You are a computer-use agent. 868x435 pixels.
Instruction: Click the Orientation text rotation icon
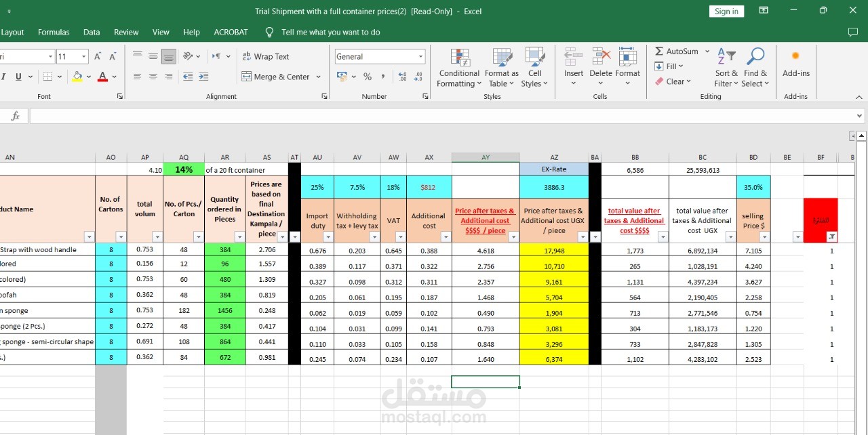pyautogui.click(x=189, y=56)
